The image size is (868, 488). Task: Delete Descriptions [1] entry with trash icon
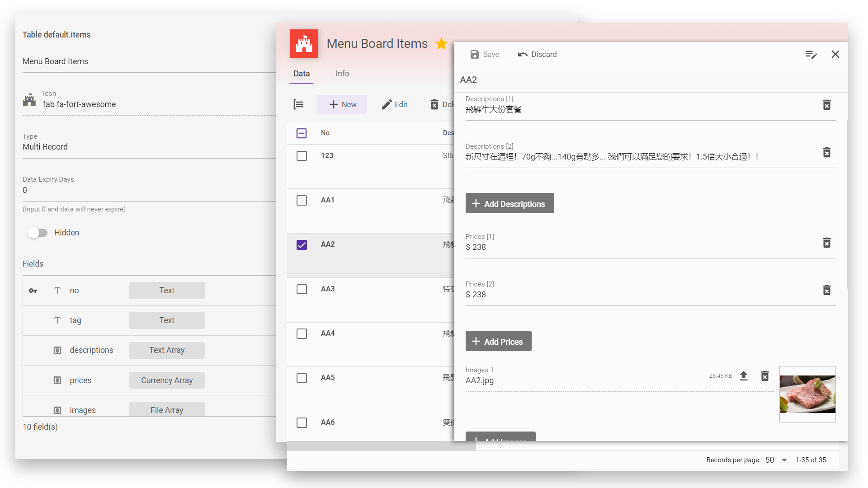[826, 105]
